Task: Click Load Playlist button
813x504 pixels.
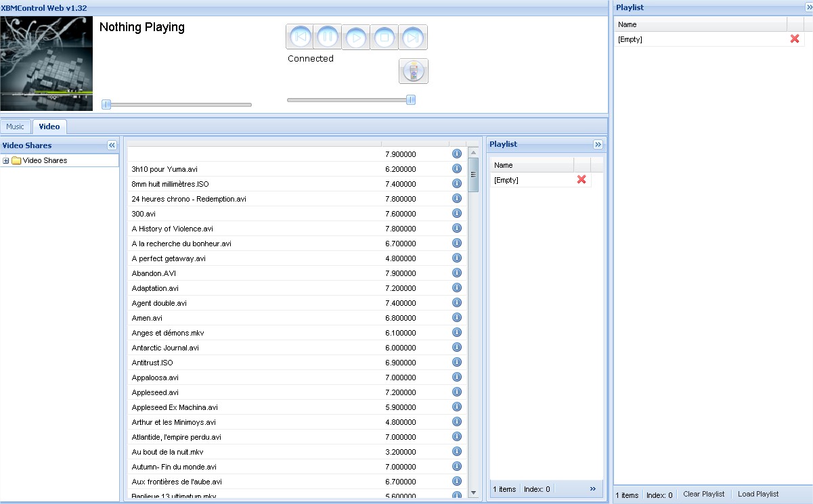Action: click(758, 495)
